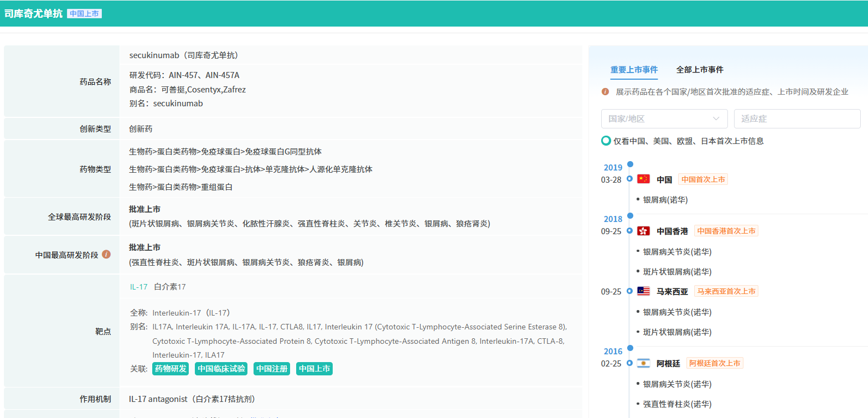Click the 适应症 input field
Screen dimensions: 868x418
tap(797, 119)
